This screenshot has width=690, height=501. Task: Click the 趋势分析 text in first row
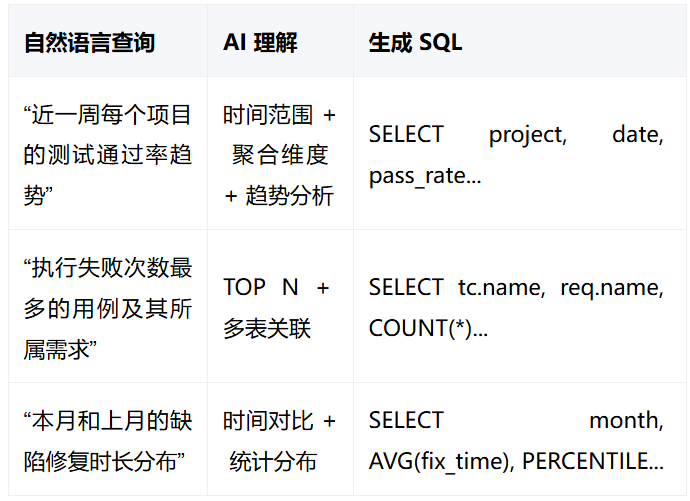coord(290,196)
